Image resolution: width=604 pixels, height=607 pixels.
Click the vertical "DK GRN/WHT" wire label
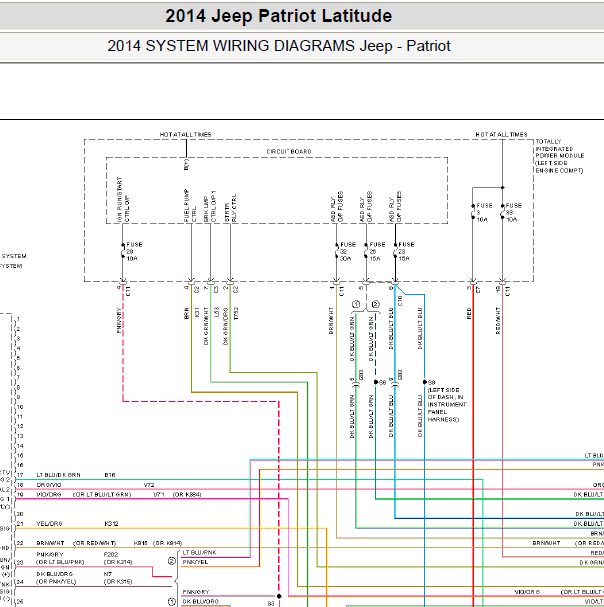tap(206, 326)
